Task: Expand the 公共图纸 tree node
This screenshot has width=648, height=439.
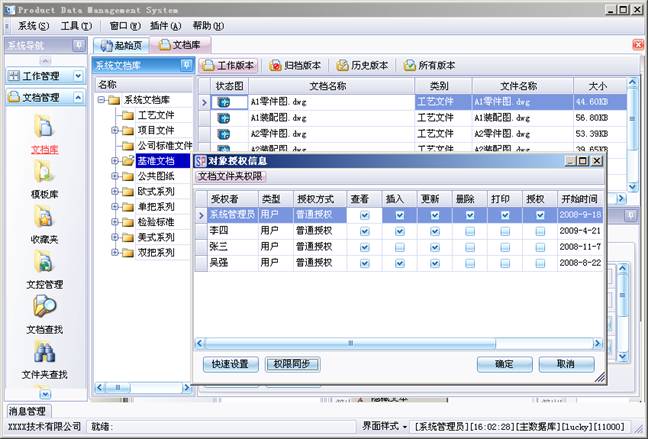Action: tap(115, 177)
